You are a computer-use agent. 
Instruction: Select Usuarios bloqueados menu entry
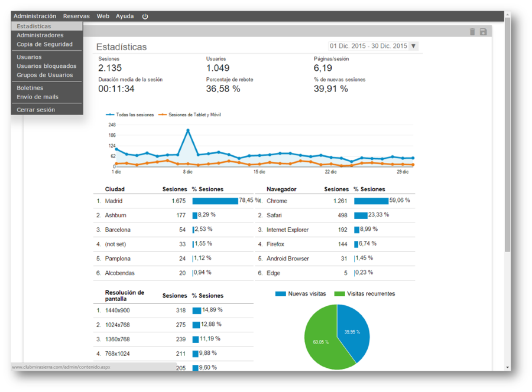[47, 66]
